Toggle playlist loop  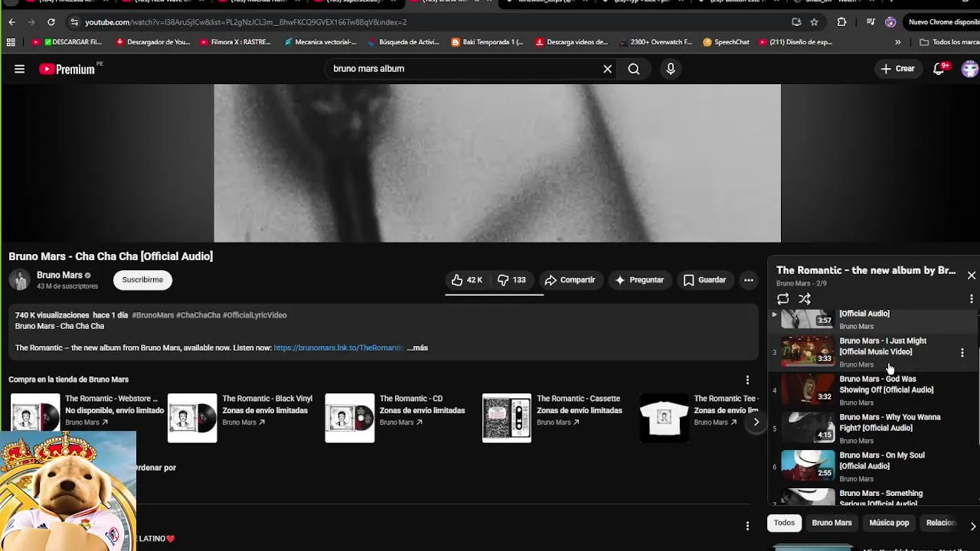[x=782, y=298]
